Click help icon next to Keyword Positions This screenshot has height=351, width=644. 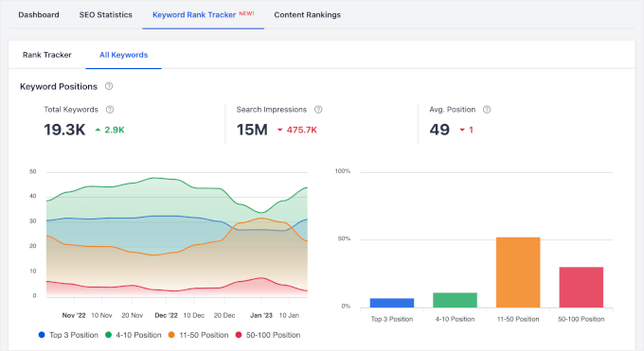pos(109,86)
